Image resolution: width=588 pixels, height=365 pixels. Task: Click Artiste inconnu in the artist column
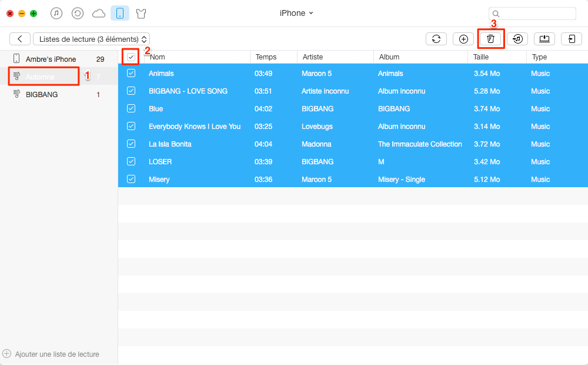[x=325, y=91]
